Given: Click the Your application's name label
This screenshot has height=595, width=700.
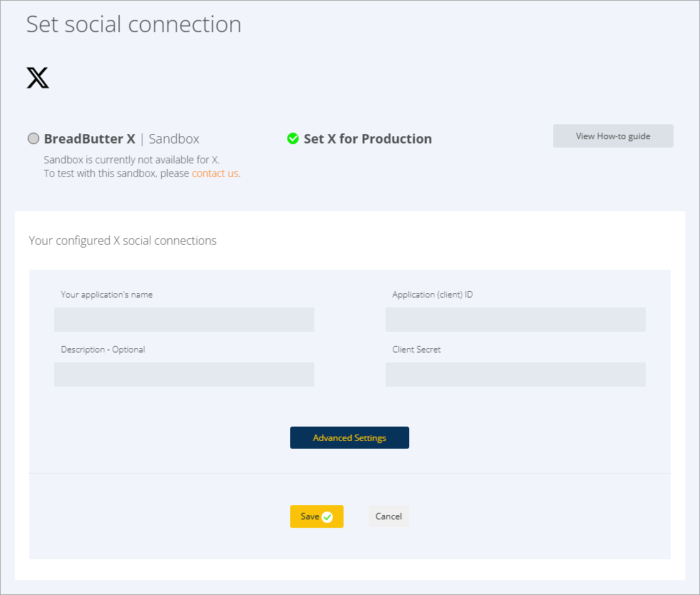Looking at the screenshot, I should point(107,295).
